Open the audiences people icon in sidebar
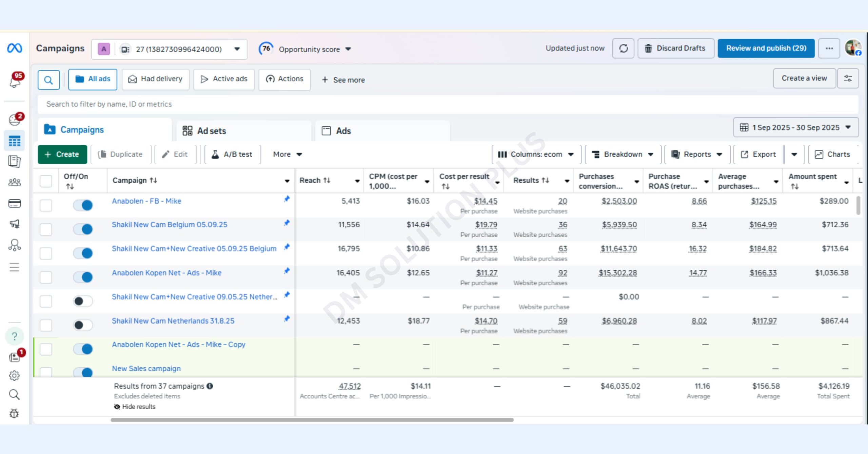Viewport: 868px width, 454px height. point(14,182)
